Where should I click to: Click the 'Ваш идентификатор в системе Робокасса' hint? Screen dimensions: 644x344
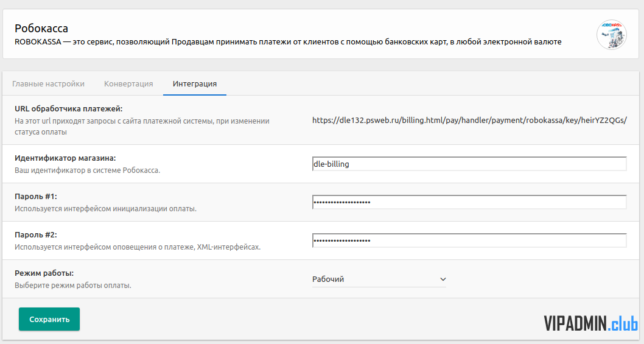(88, 170)
